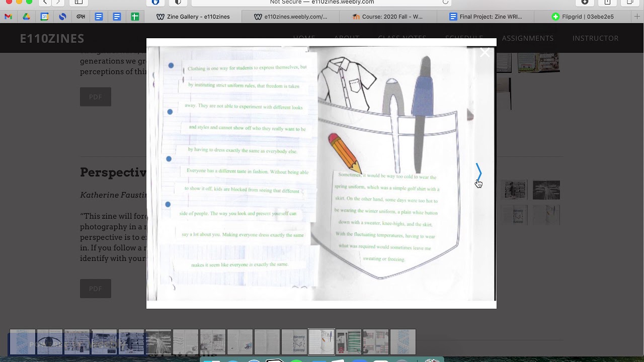Show Safari tab overview
644x362 pixels.
pos(630,3)
